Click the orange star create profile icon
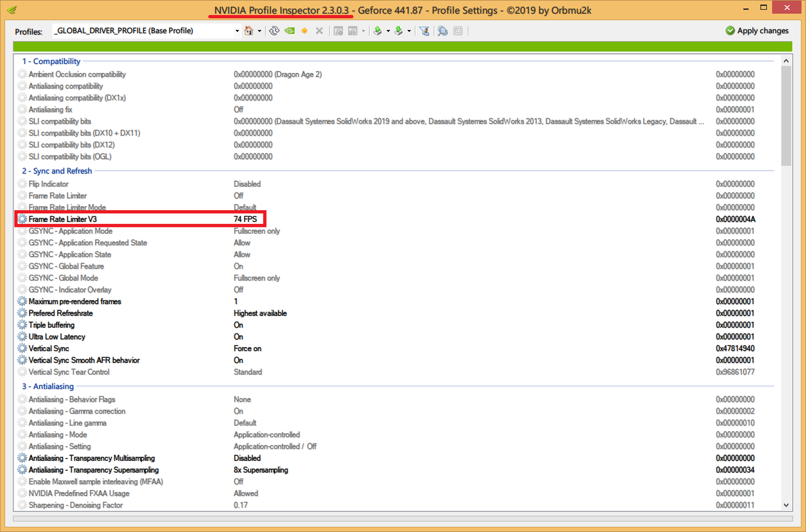The width and height of the screenshot is (806, 532). click(x=304, y=31)
